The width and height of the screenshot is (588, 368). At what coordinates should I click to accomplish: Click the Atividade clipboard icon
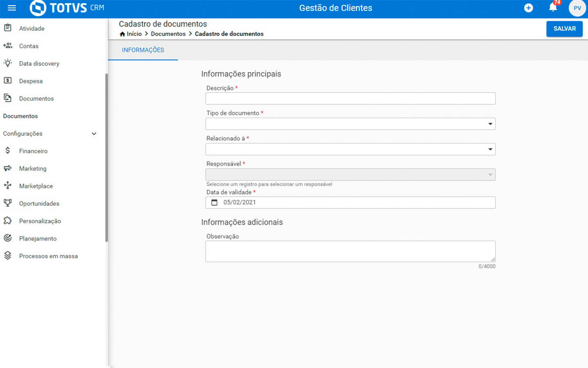(8, 28)
